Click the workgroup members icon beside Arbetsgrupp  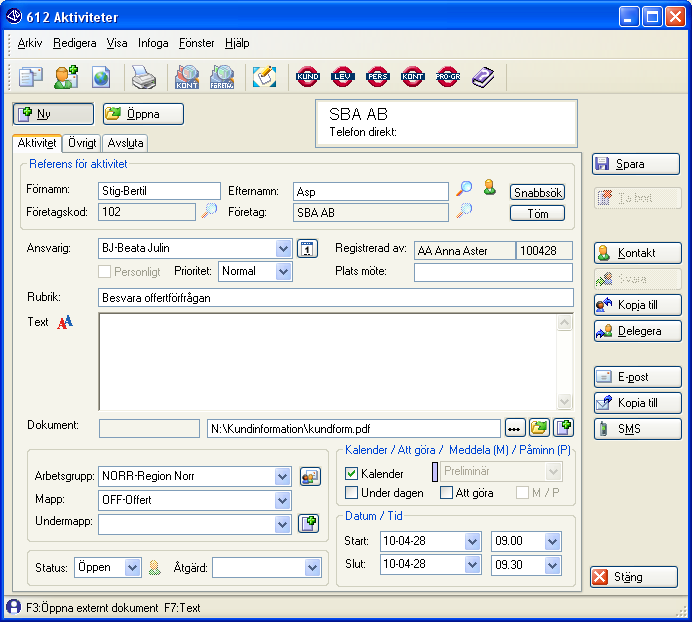(310, 477)
